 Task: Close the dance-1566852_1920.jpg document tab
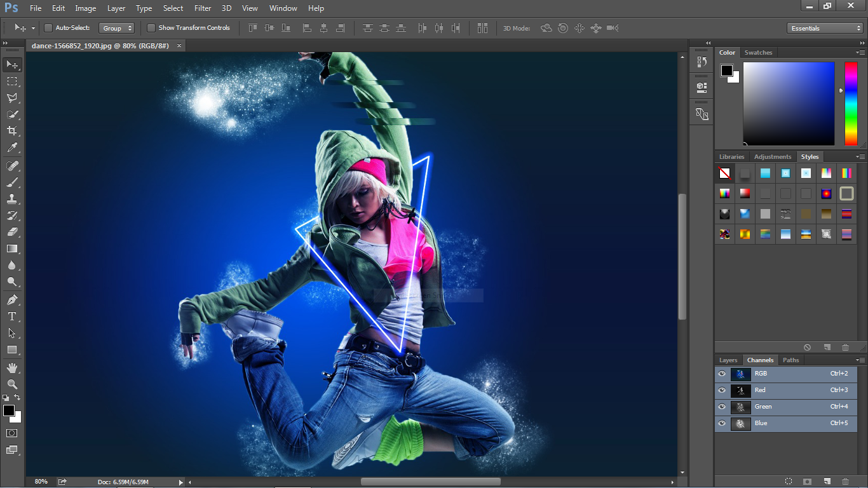179,46
